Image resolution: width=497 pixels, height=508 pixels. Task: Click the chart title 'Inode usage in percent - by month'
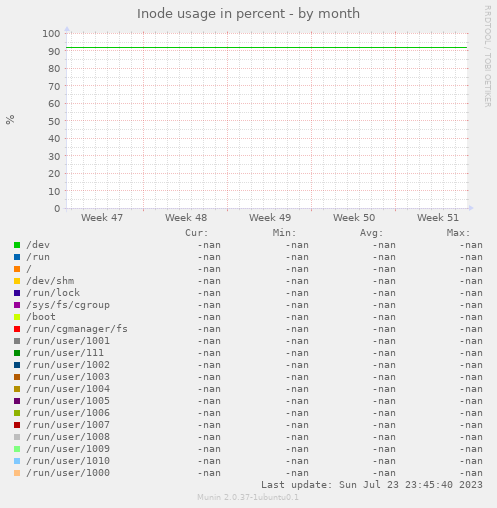[x=248, y=14]
